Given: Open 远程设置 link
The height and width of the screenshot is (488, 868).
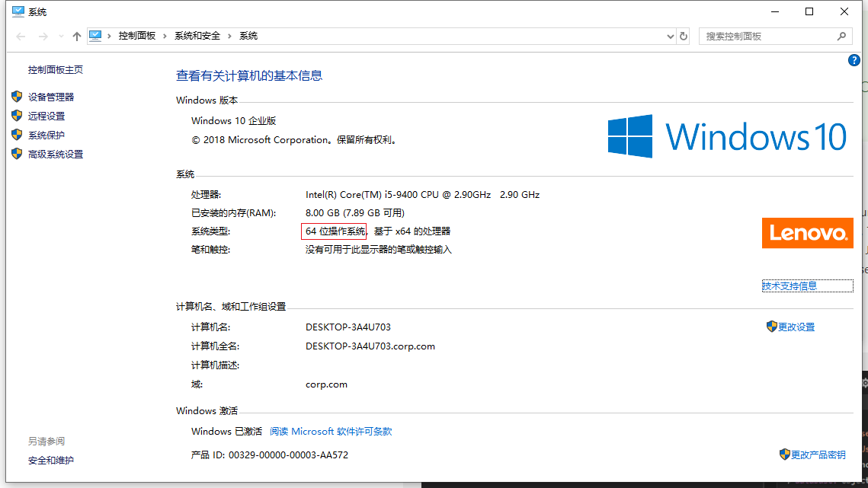Looking at the screenshot, I should click(46, 116).
